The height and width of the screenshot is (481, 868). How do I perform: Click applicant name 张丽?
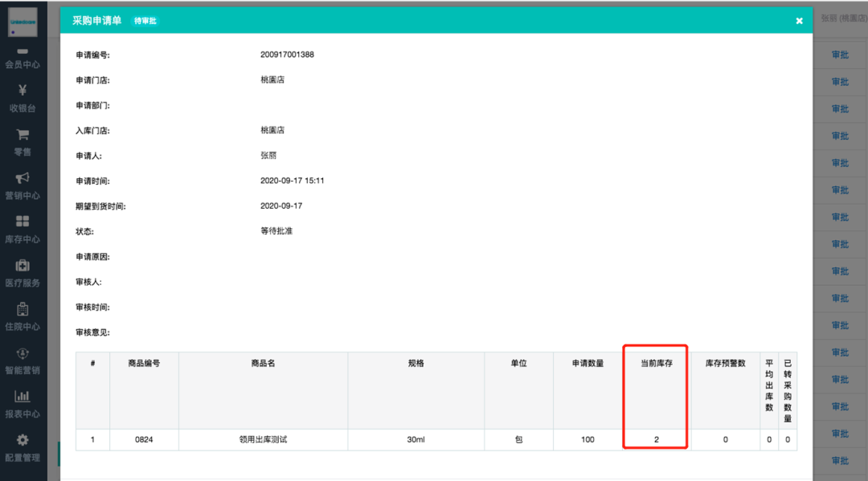tap(268, 155)
